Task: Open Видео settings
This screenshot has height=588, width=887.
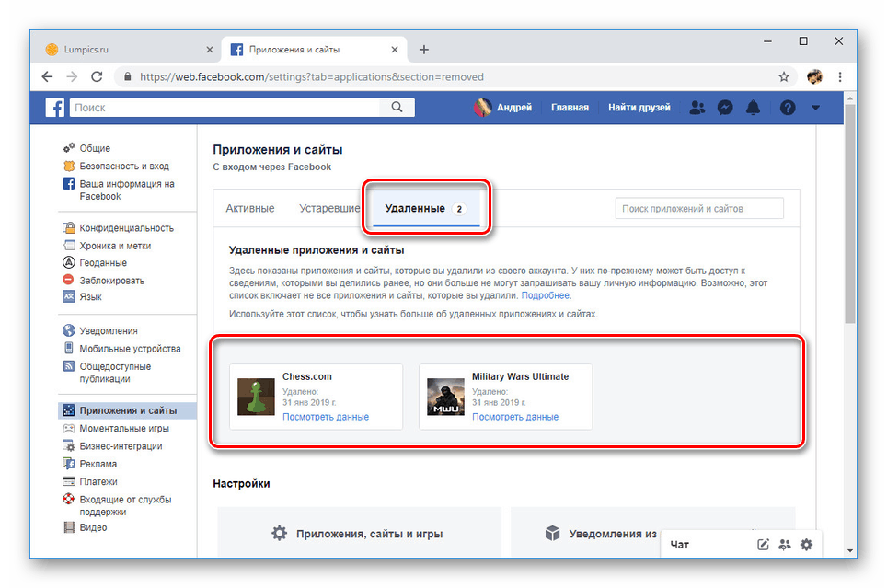Action: [x=93, y=527]
